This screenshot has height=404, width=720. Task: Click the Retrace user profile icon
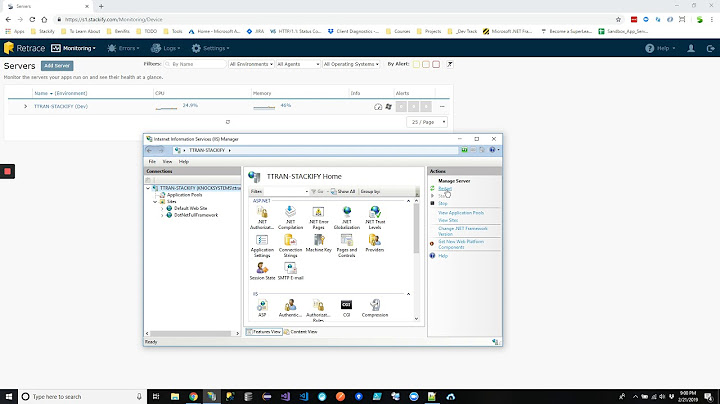tap(691, 48)
